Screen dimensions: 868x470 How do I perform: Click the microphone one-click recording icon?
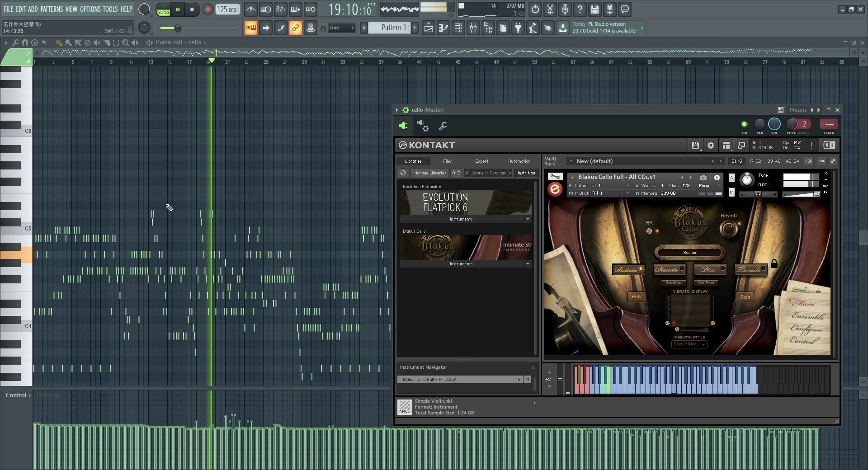coord(565,9)
